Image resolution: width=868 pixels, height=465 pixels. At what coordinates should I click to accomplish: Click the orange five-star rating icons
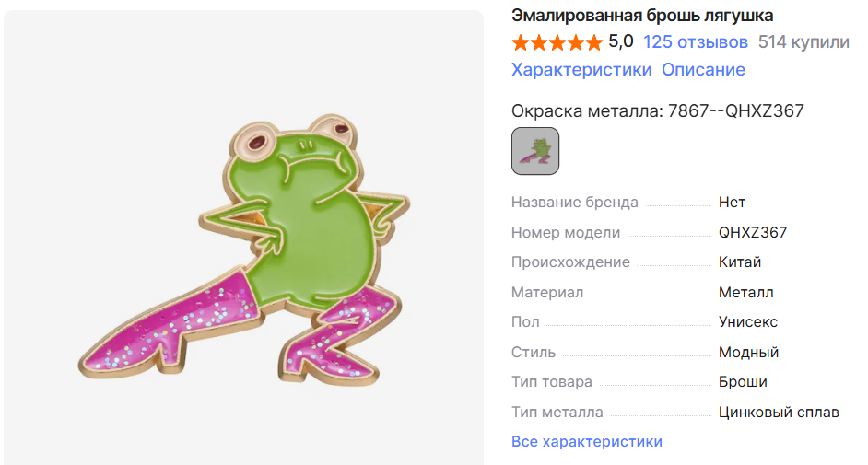click(x=557, y=42)
